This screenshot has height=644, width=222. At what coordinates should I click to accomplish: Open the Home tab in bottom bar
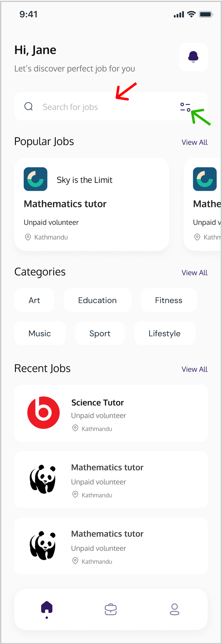[x=47, y=609]
